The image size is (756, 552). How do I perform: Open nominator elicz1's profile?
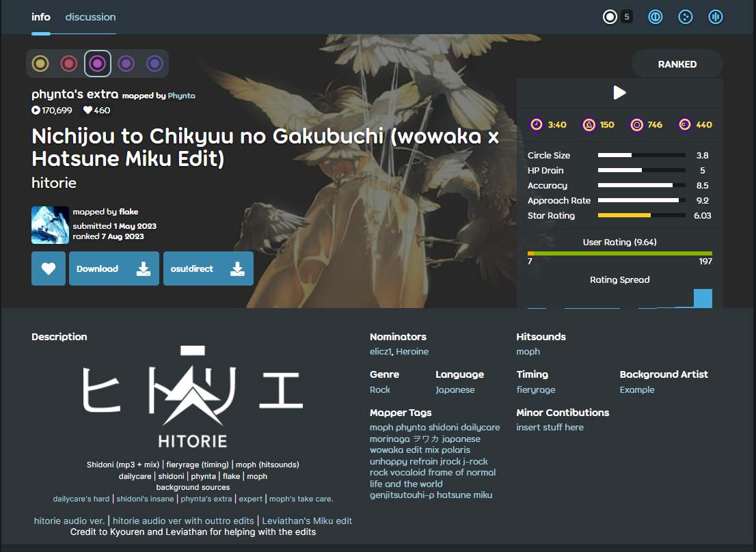coord(381,352)
